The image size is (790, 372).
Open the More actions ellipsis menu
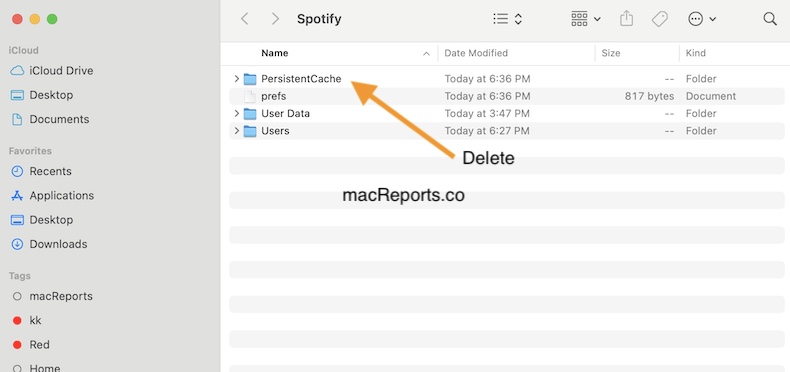coord(702,19)
